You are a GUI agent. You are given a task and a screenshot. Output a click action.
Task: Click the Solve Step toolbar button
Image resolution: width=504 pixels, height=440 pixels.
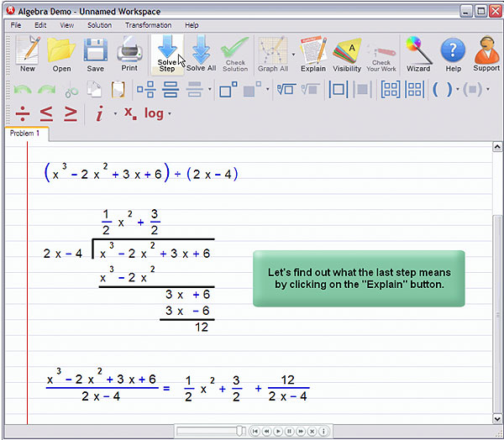pos(167,54)
